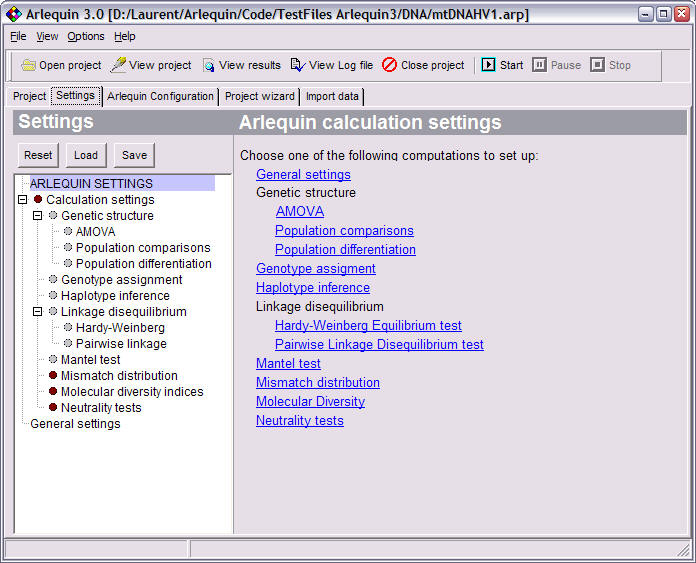The width and height of the screenshot is (696, 563).
Task: Toggle the Calculation settings red dot
Action: [38, 199]
